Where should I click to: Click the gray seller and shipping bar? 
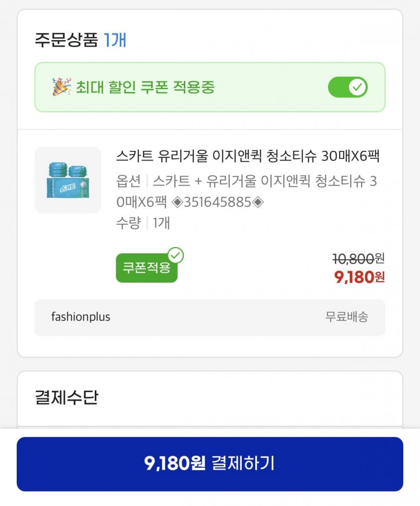(210, 317)
